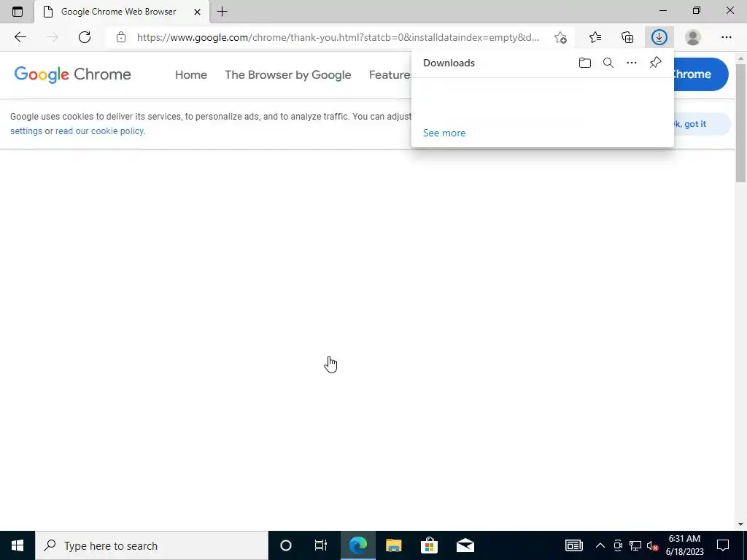Open Mail app from taskbar
Screen dimensions: 747x560
pyautogui.click(x=465, y=545)
